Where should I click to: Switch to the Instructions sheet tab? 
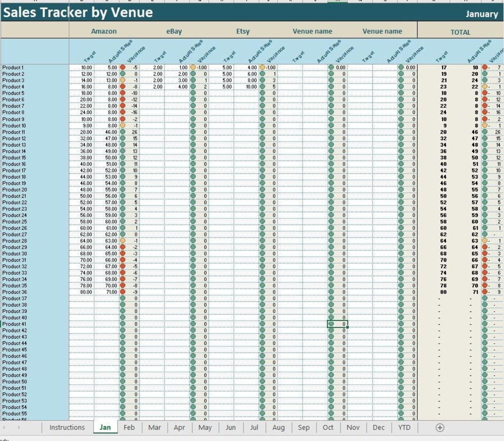pos(66,427)
